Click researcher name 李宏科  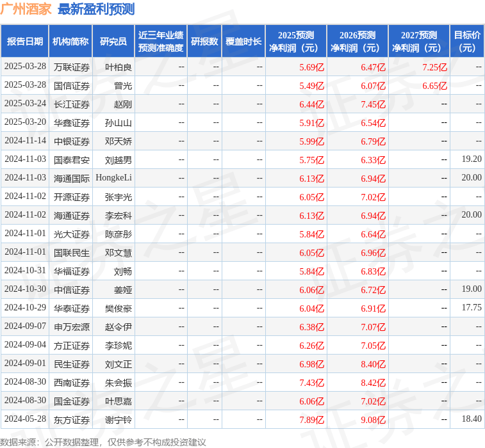tap(118, 215)
